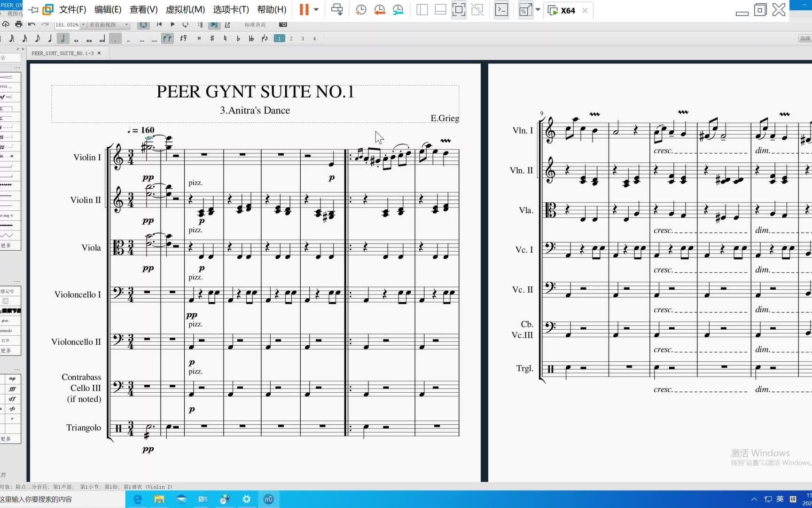Screen dimensions: 812x508
Task: Start playback of the score
Action: [172, 24]
